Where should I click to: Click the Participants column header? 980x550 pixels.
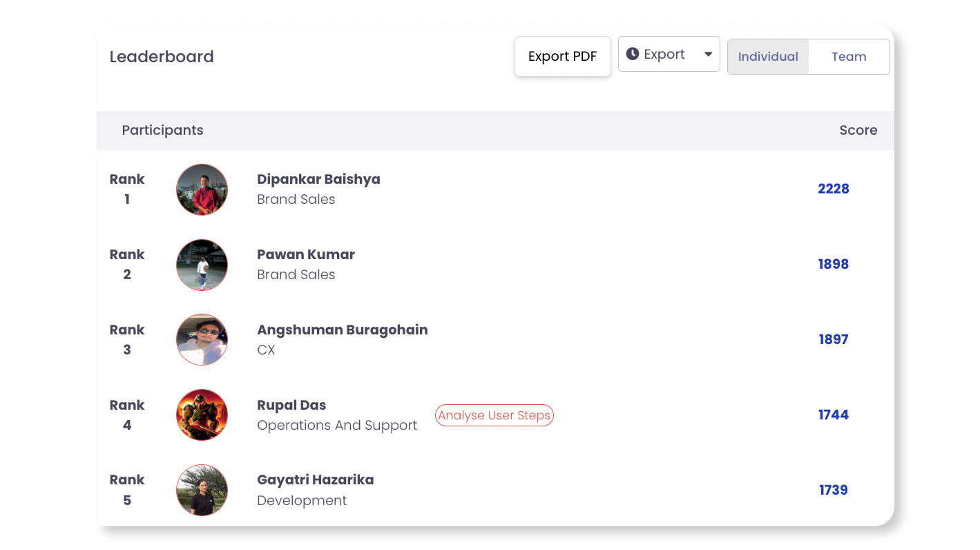click(162, 130)
